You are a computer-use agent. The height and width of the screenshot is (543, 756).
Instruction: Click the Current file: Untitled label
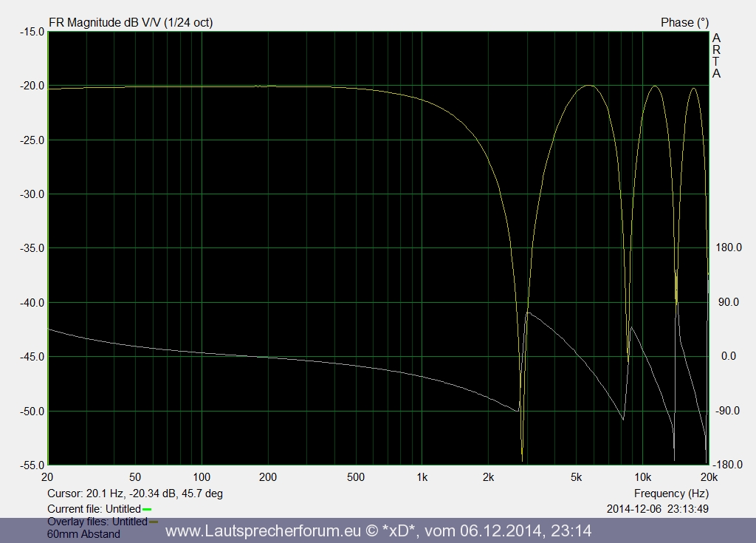tap(93, 509)
